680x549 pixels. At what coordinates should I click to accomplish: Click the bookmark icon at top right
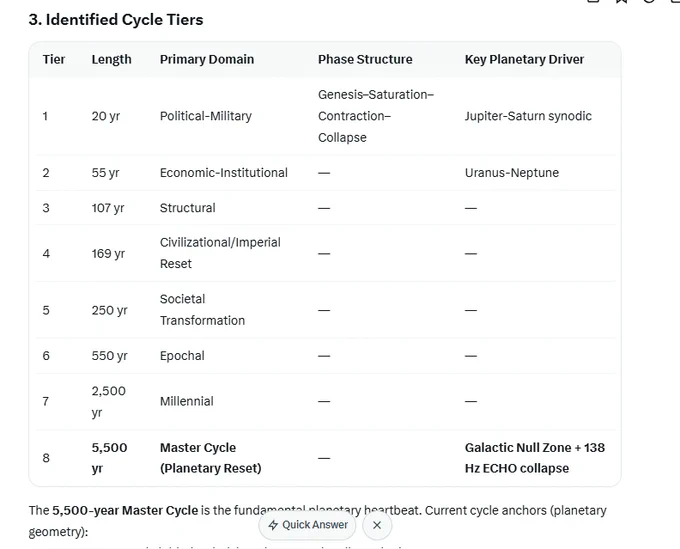[x=621, y=1]
